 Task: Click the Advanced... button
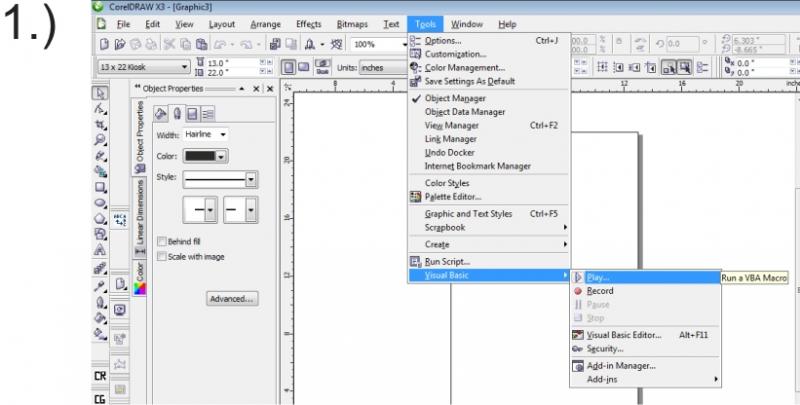(x=232, y=299)
